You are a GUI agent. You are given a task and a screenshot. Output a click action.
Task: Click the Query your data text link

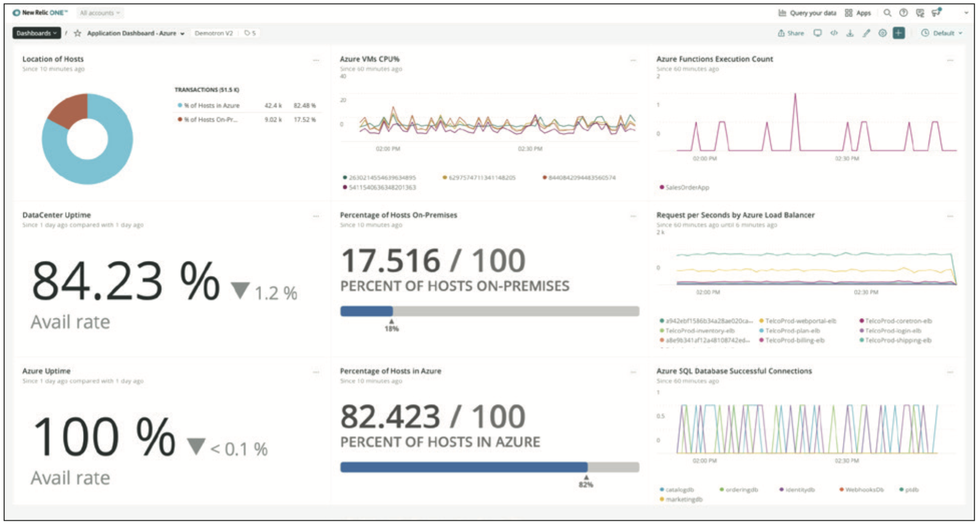point(813,13)
